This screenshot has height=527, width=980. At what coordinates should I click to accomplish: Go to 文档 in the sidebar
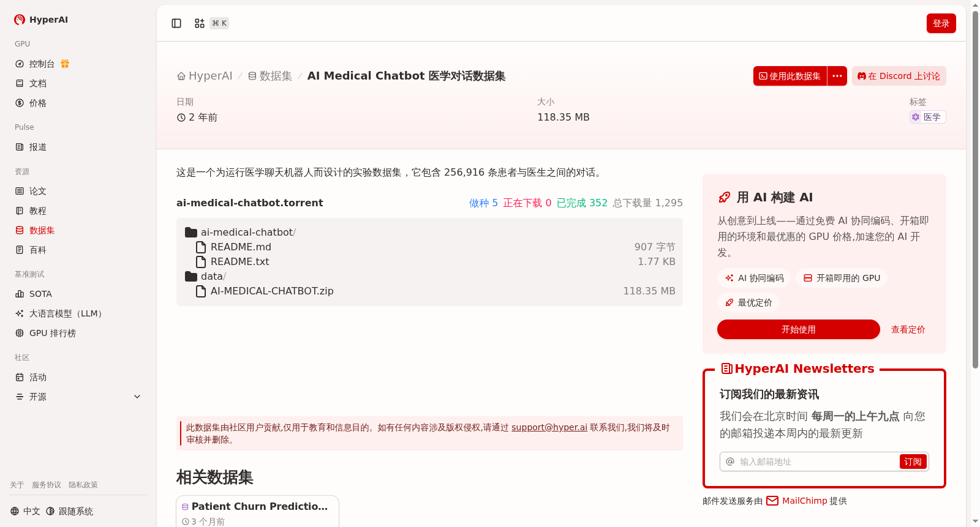[x=78, y=83]
